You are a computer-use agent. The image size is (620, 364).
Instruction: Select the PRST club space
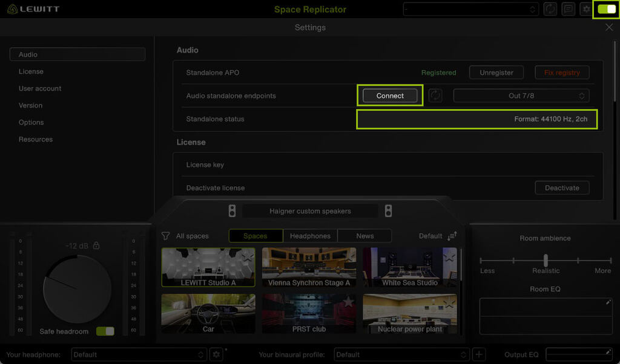tap(309, 313)
